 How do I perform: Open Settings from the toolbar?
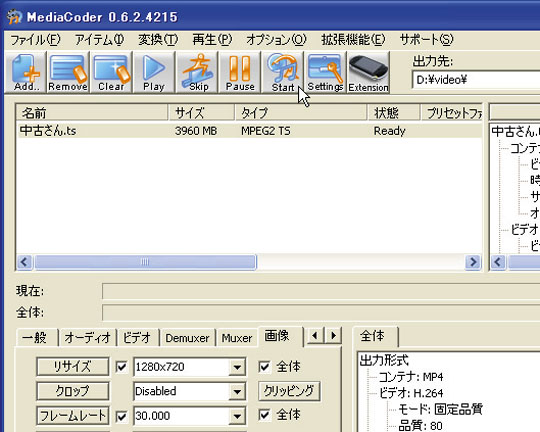pyautogui.click(x=325, y=72)
